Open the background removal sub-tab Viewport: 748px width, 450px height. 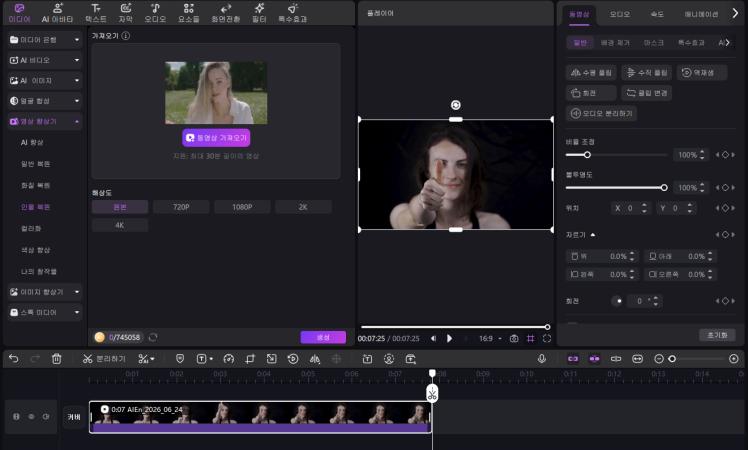click(615, 43)
